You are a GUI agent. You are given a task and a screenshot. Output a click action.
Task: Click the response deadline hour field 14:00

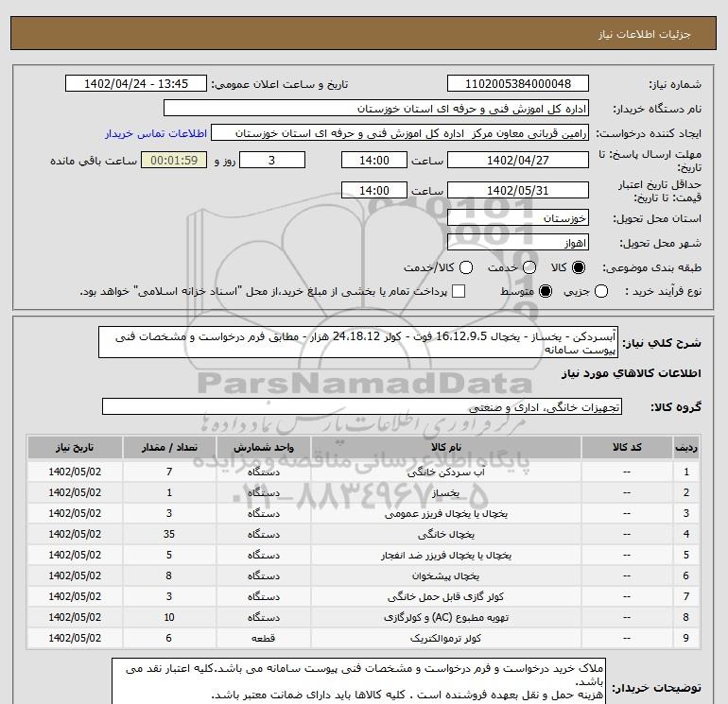374,160
